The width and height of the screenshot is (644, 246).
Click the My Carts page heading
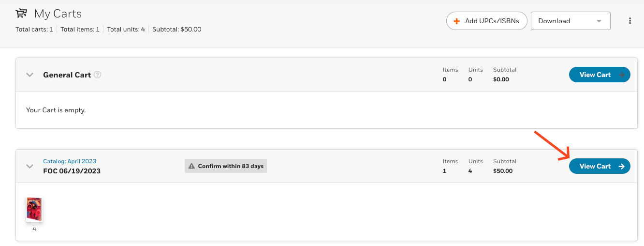58,14
